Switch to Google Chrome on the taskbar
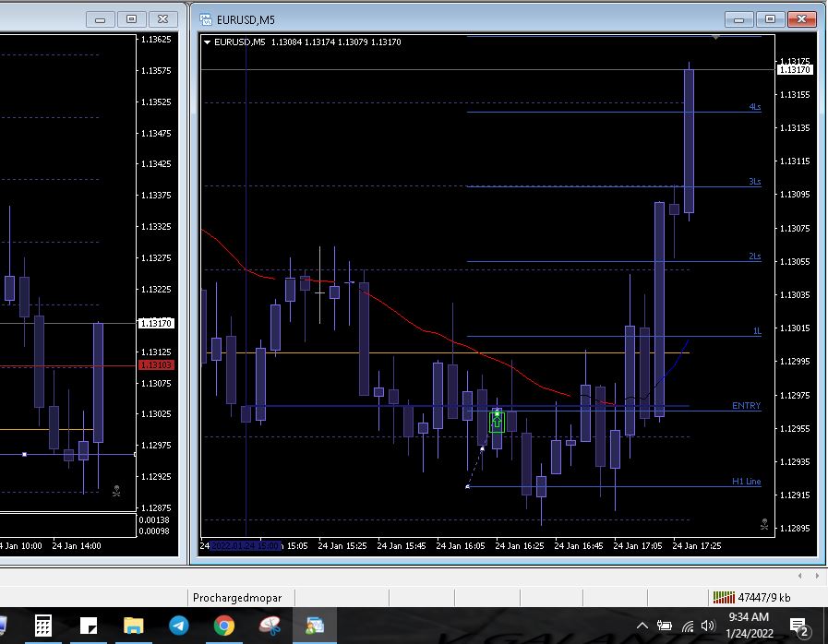The image size is (828, 644). 224,626
